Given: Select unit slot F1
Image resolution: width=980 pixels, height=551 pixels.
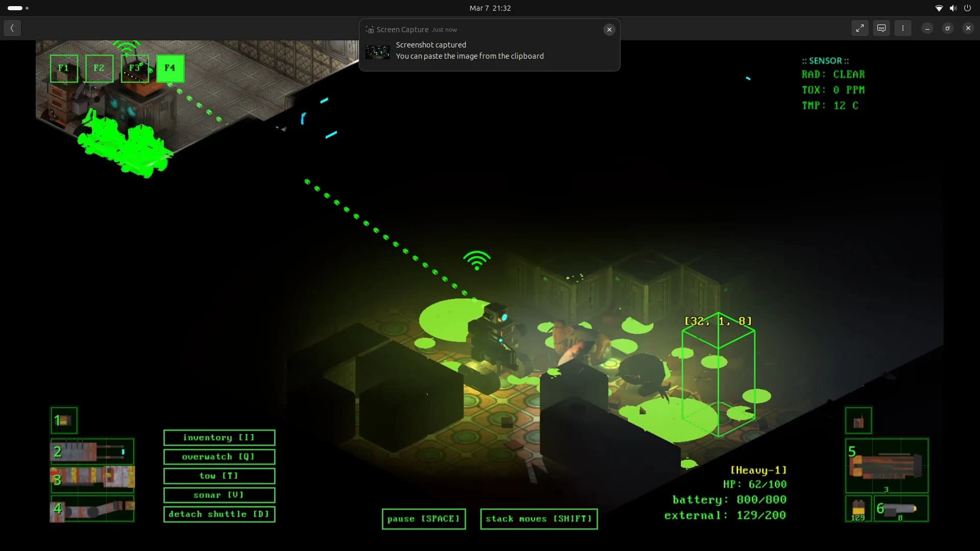Looking at the screenshot, I should click(x=64, y=68).
